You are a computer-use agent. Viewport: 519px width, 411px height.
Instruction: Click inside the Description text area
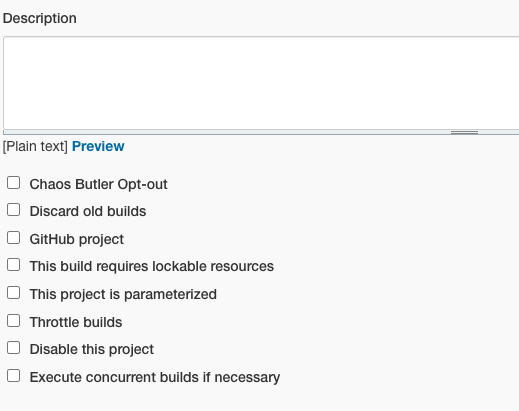coord(261,83)
